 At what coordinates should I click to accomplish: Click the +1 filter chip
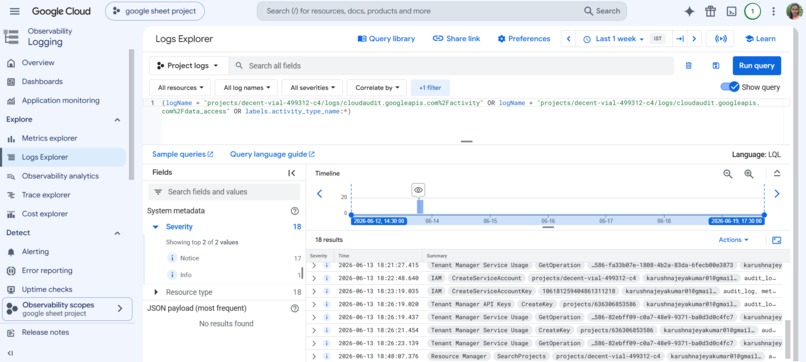click(430, 88)
